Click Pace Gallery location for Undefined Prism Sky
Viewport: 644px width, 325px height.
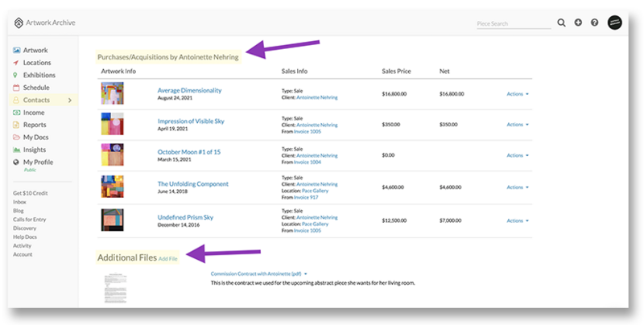[315, 224]
